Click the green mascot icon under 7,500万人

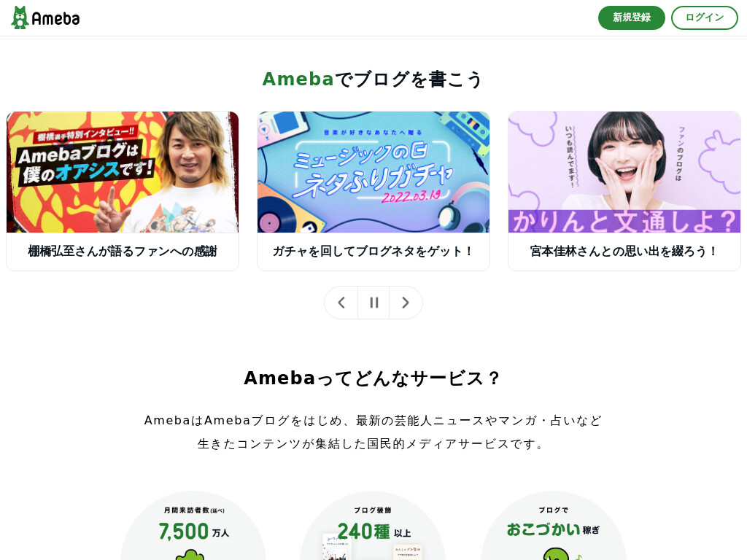click(190, 555)
